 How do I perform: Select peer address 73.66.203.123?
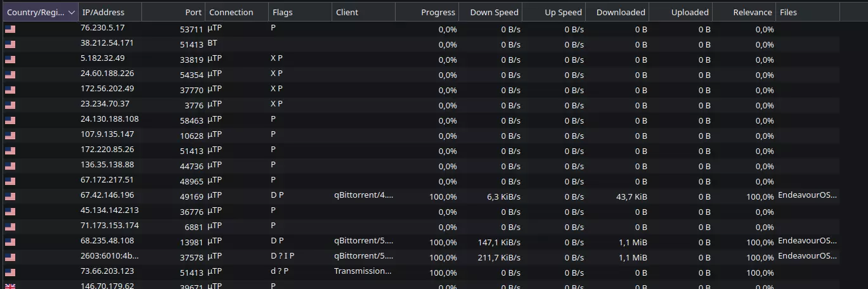point(107,271)
